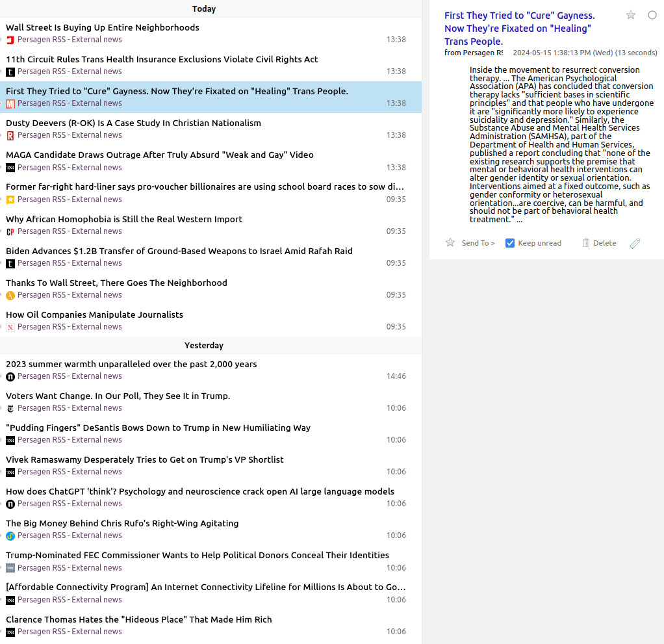
Task: Click the red R favicon for Dusty Deevers article
Action: click(10, 136)
